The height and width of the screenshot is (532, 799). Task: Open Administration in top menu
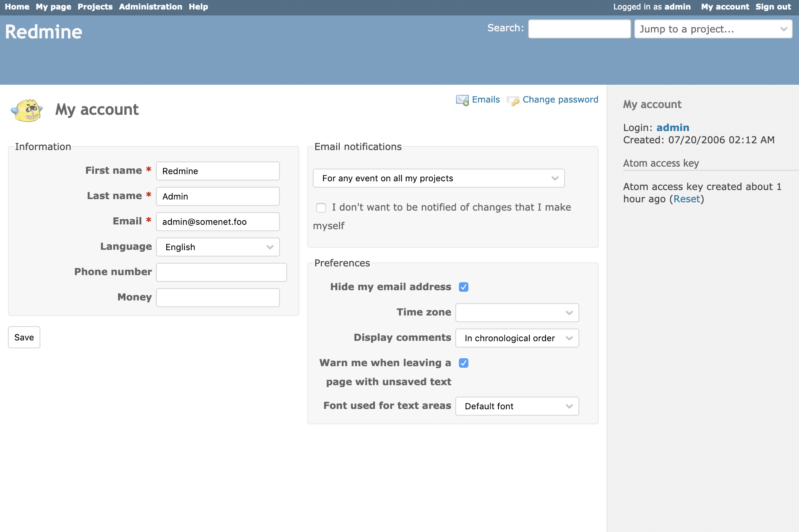coord(150,7)
